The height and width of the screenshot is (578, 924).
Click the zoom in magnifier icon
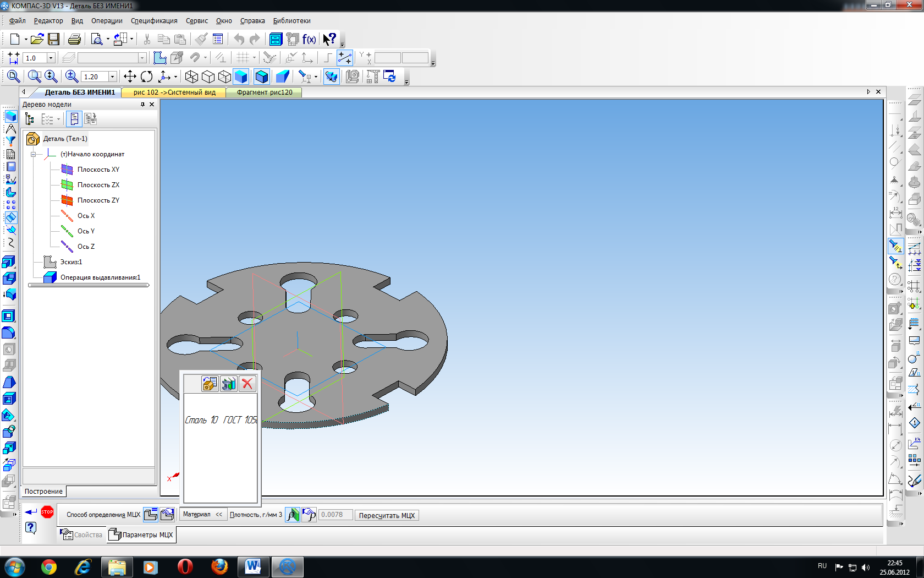[71, 77]
